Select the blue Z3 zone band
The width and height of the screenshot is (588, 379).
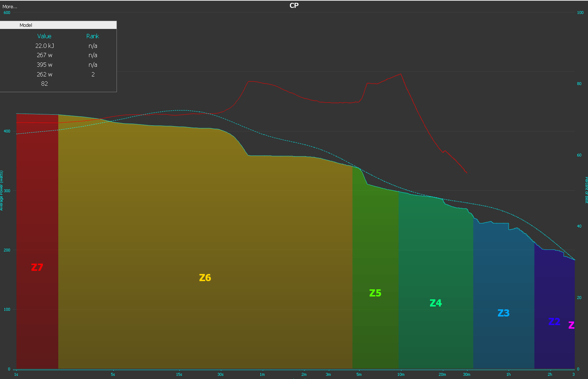(x=503, y=313)
